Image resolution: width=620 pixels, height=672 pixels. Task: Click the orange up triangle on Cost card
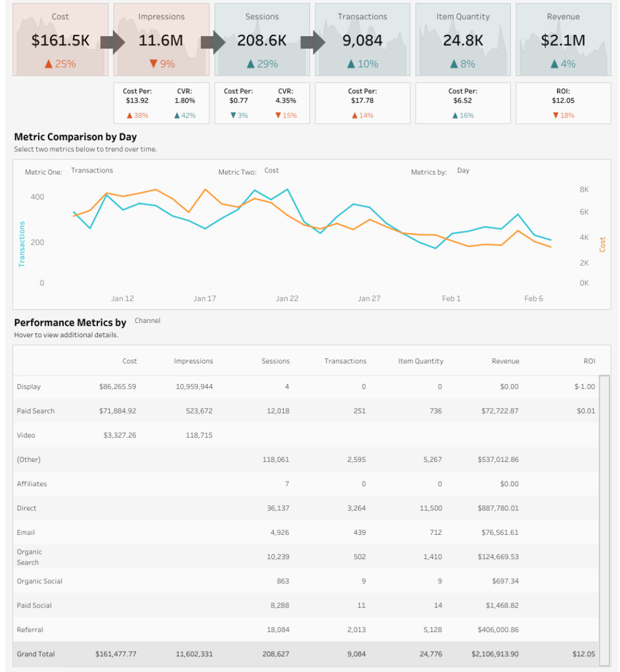tap(49, 64)
